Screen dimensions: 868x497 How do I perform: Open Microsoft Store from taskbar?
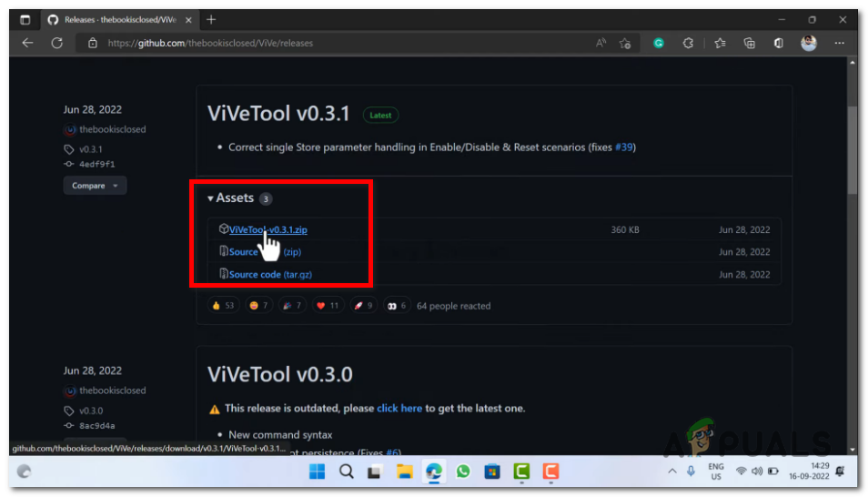[x=492, y=472]
